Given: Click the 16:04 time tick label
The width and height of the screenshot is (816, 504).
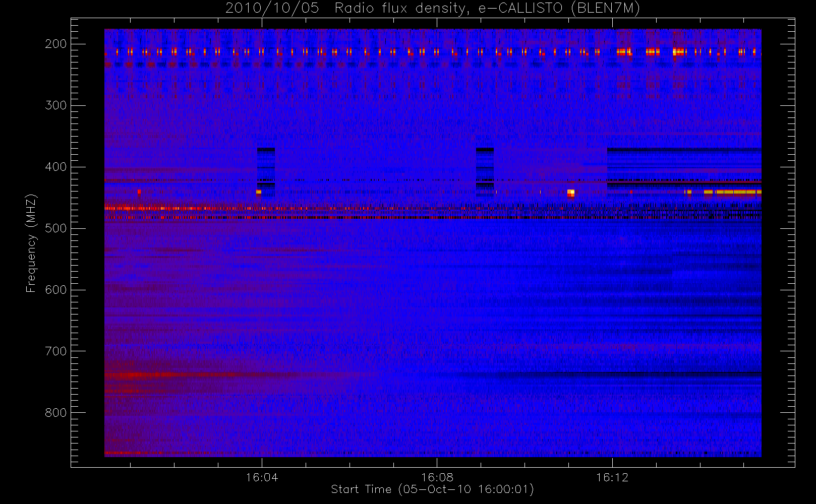Looking at the screenshot, I should pyautogui.click(x=262, y=477).
